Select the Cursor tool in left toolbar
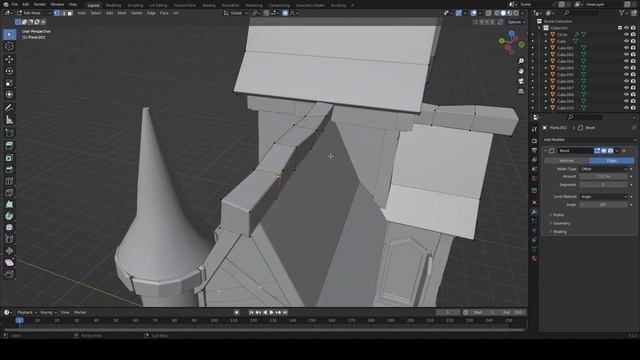The image size is (640, 360). [9, 46]
